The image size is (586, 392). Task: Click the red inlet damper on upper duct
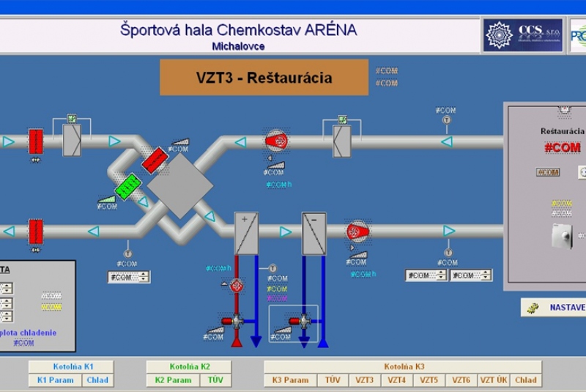click(x=36, y=141)
